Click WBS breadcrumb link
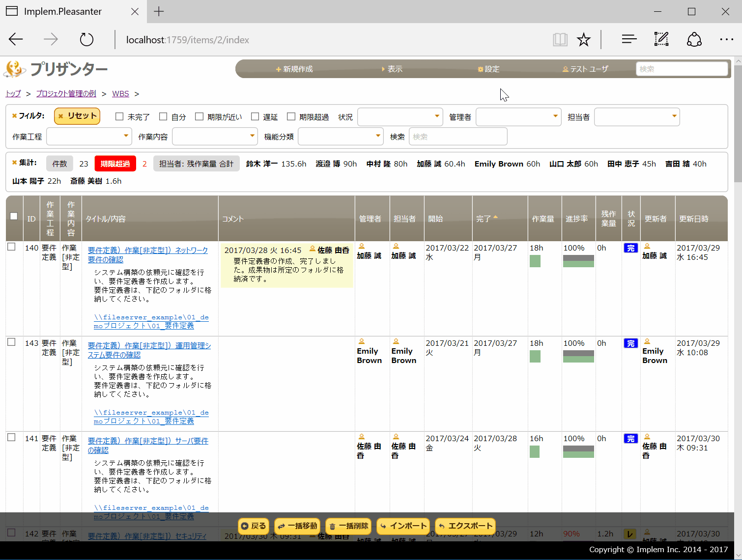Image resolution: width=742 pixels, height=560 pixels. [120, 93]
